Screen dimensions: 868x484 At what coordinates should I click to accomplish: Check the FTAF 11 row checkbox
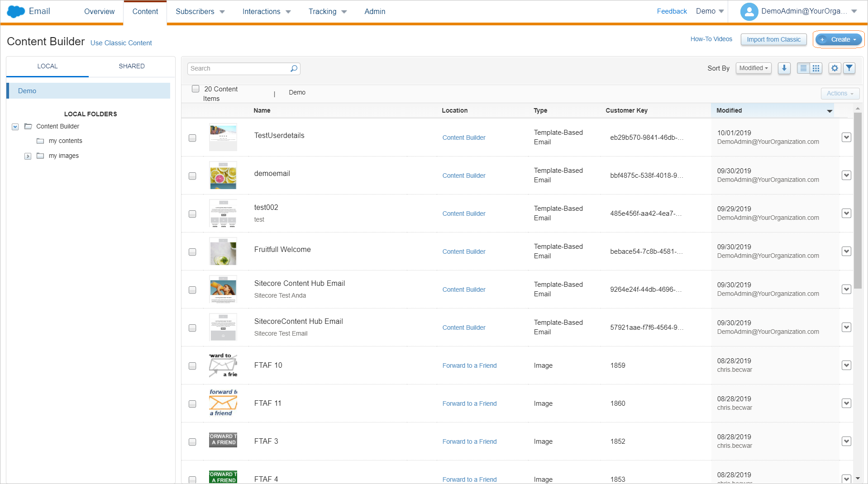coord(192,404)
